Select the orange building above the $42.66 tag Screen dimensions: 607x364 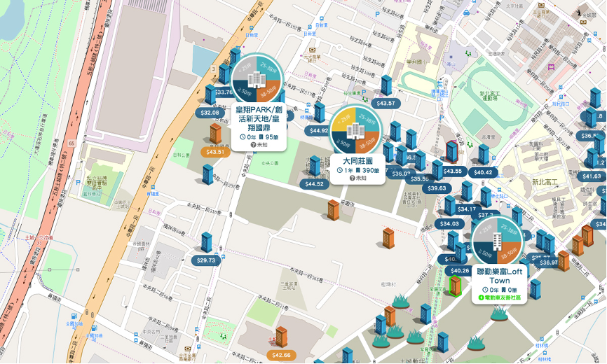[x=282, y=337]
